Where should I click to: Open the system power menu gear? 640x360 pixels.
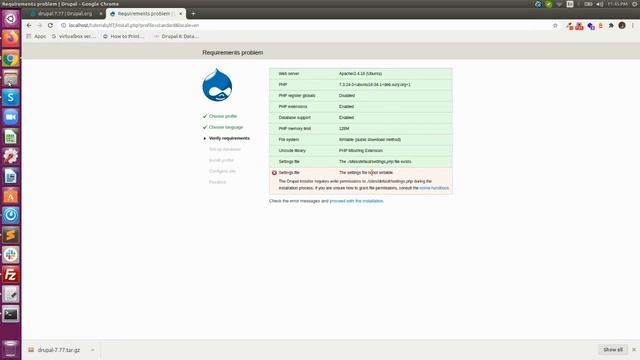[x=635, y=4]
